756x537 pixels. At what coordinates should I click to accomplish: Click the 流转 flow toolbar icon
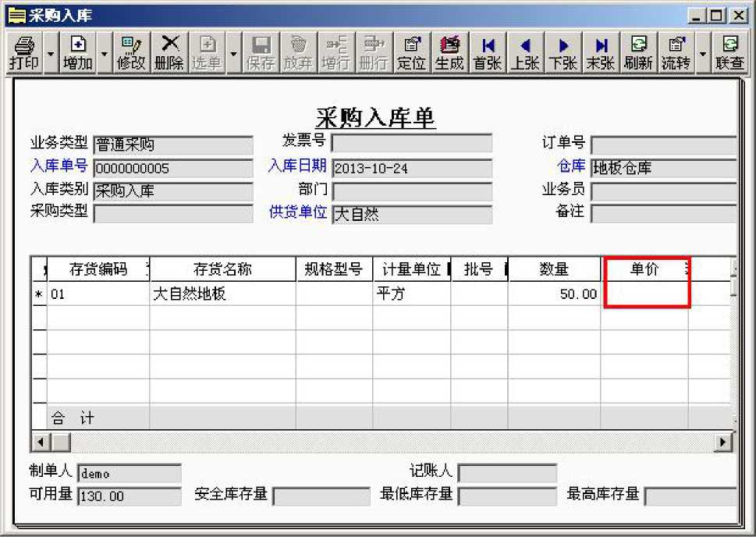(x=676, y=52)
